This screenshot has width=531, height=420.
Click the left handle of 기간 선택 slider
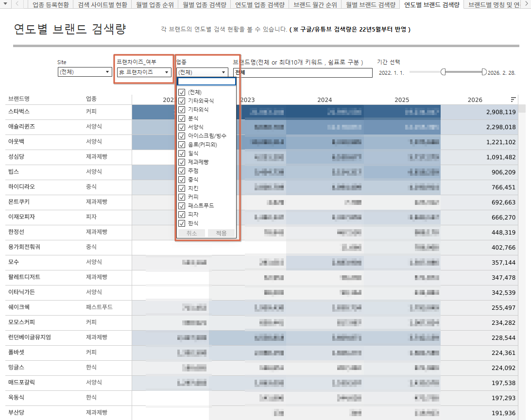[443, 72]
